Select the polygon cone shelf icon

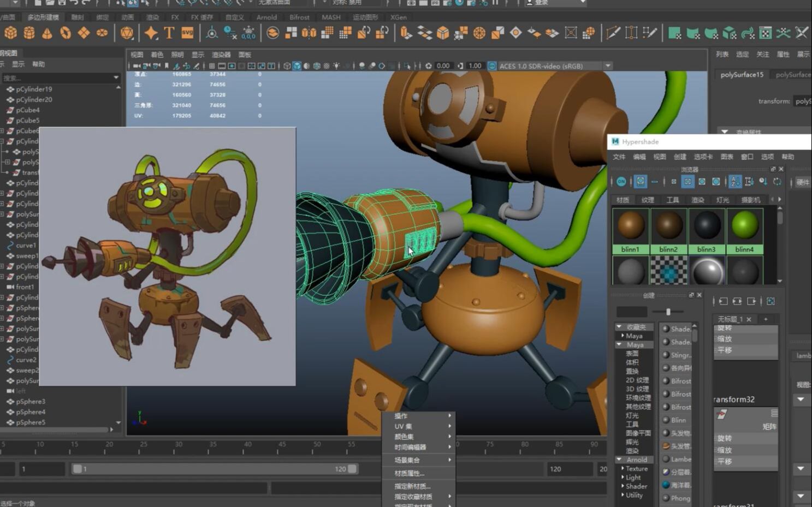pos(48,33)
